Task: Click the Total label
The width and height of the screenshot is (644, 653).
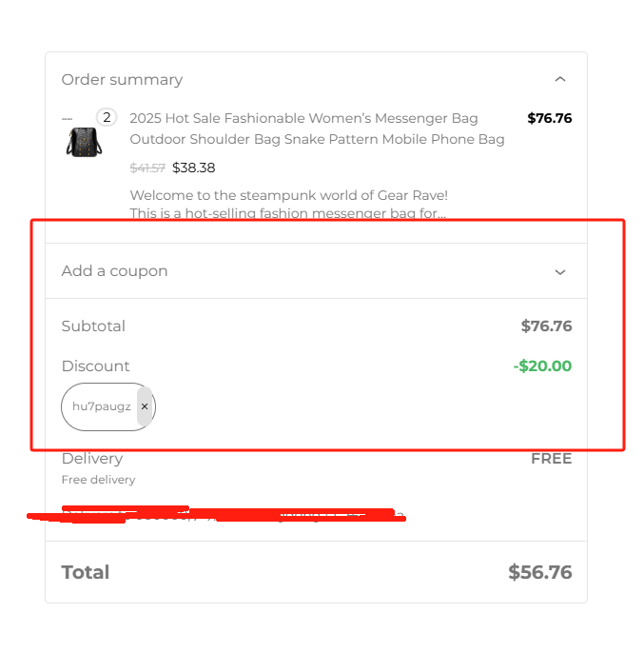Action: click(86, 572)
